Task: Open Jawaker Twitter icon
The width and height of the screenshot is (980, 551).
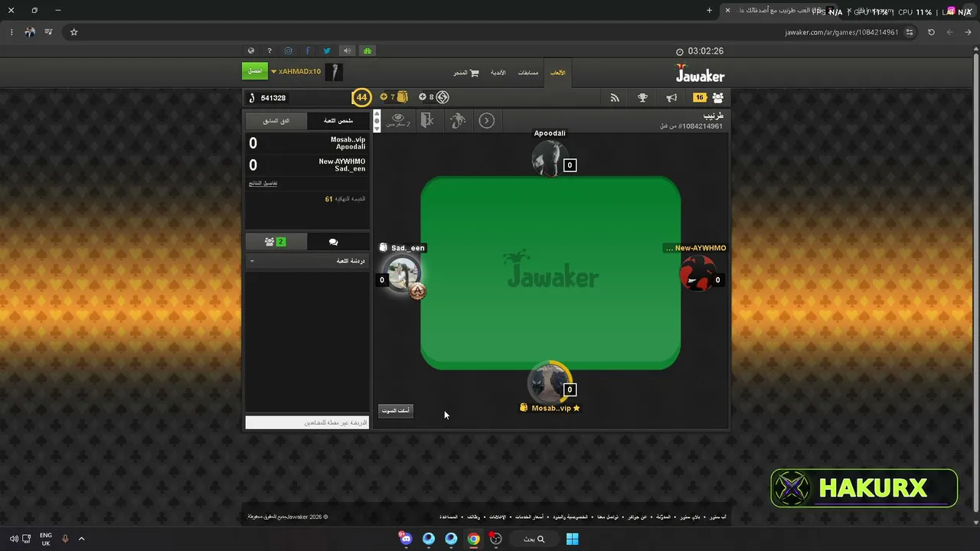Action: (327, 51)
